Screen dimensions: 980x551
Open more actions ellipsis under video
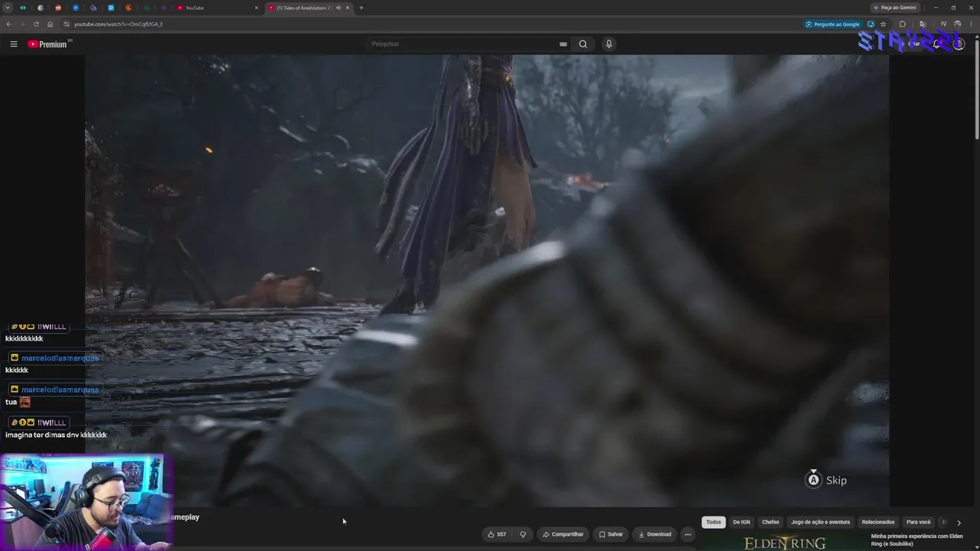click(x=688, y=534)
